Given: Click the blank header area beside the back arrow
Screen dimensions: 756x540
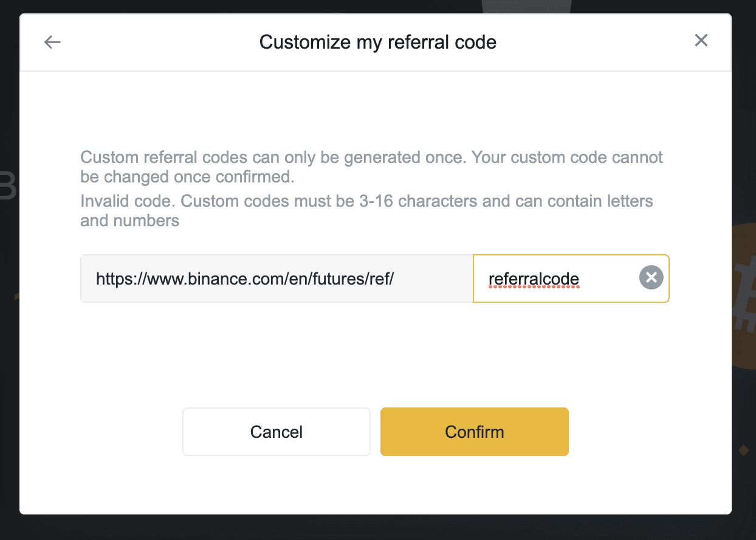Looking at the screenshot, I should (x=158, y=42).
